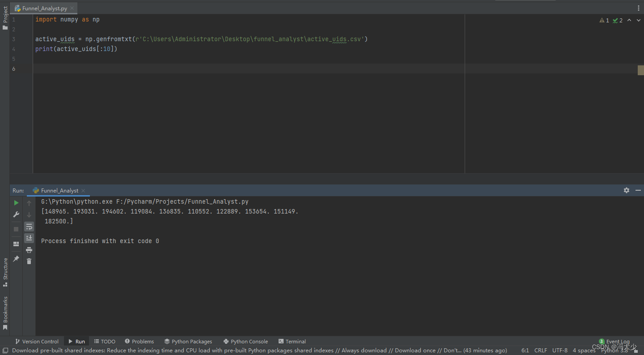Close the Funnel_Analyst.py editor tab
644x355 pixels.
coord(72,9)
